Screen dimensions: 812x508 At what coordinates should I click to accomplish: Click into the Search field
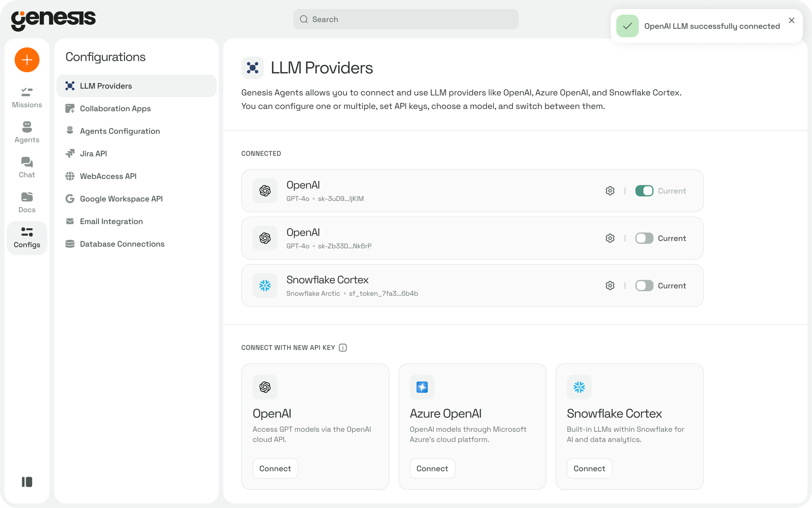406,19
